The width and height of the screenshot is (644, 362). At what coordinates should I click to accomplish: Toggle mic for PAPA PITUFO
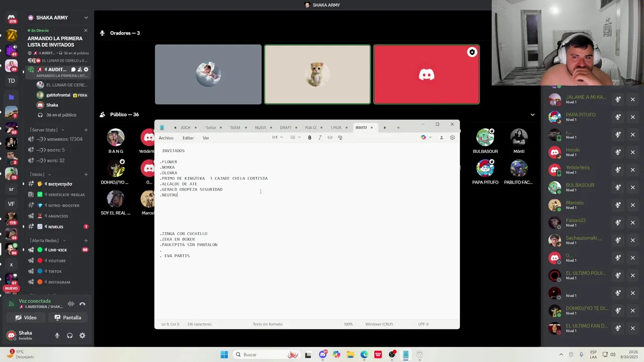(x=618, y=117)
